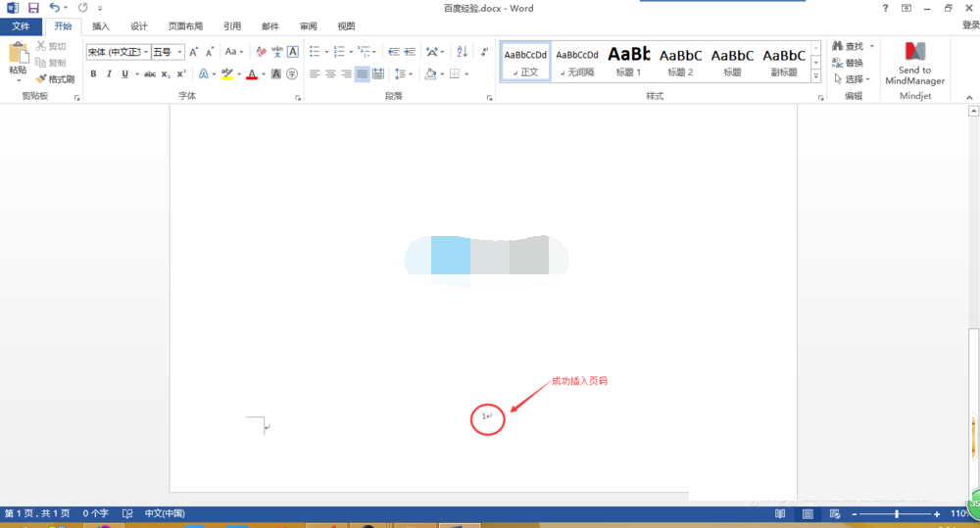Click the increase indent icon
Image resolution: width=980 pixels, height=528 pixels.
coord(409,51)
